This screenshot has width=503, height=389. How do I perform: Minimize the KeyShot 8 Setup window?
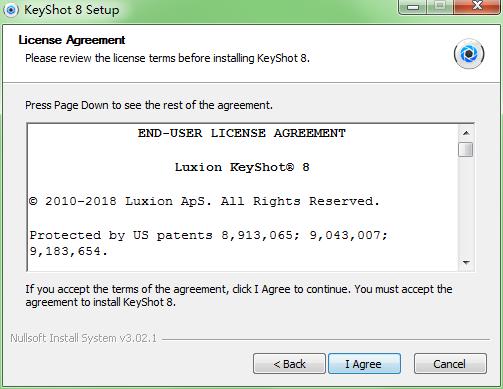[x=413, y=7]
